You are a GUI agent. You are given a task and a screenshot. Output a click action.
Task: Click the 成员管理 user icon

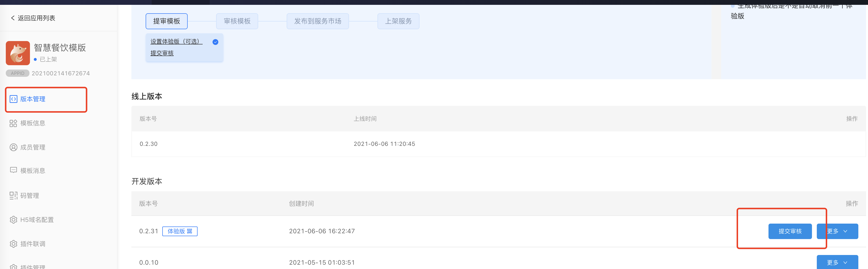point(14,147)
